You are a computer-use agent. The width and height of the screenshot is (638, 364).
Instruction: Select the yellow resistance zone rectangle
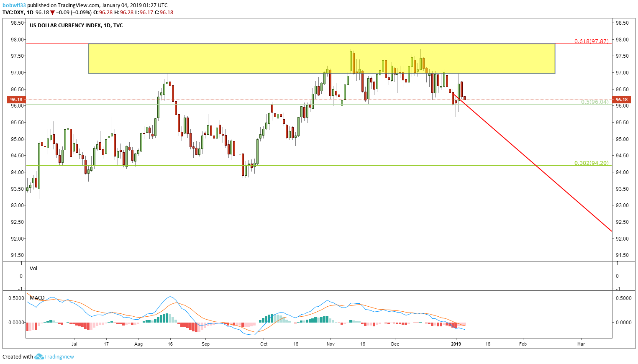(321, 59)
